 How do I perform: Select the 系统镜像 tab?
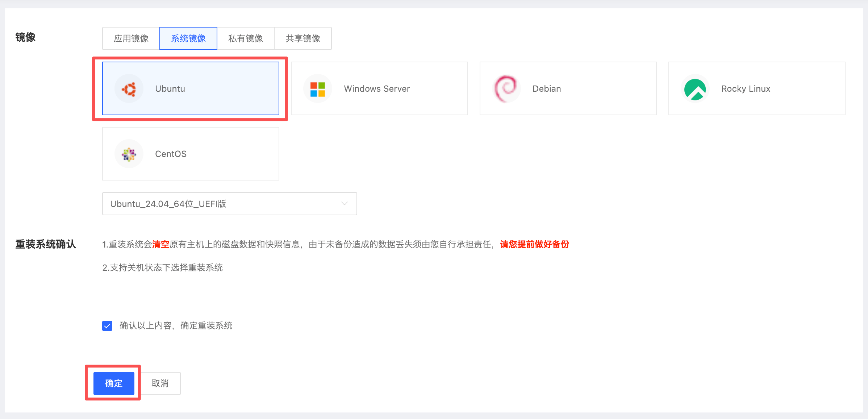[188, 38]
